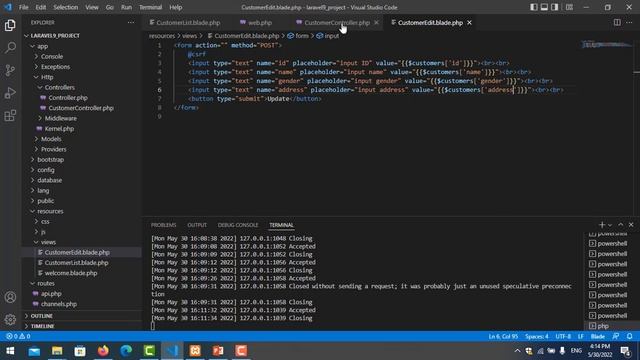The width and height of the screenshot is (640, 360).
Task: Open the Extensions view
Action: pos(10,116)
